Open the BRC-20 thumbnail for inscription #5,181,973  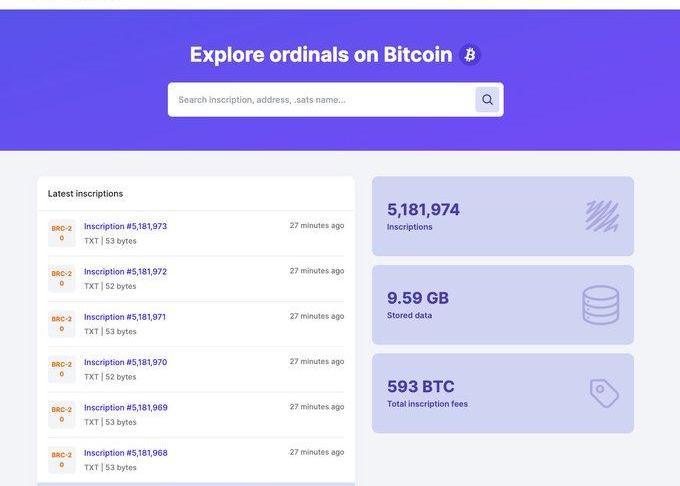62,233
